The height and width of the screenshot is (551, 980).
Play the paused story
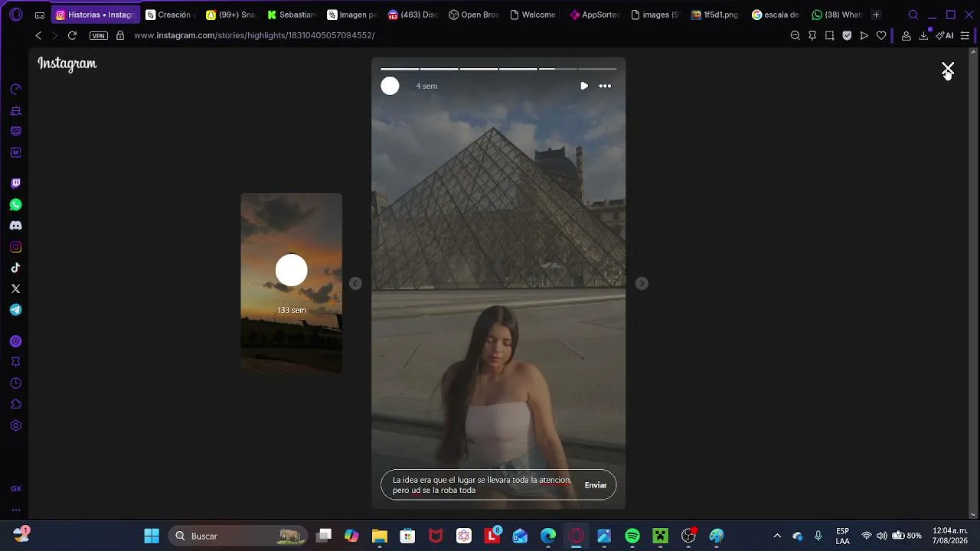click(584, 86)
